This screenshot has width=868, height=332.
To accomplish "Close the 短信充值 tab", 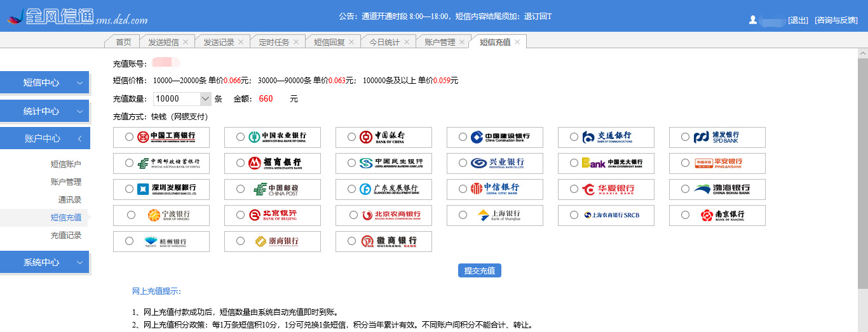I will point(517,42).
